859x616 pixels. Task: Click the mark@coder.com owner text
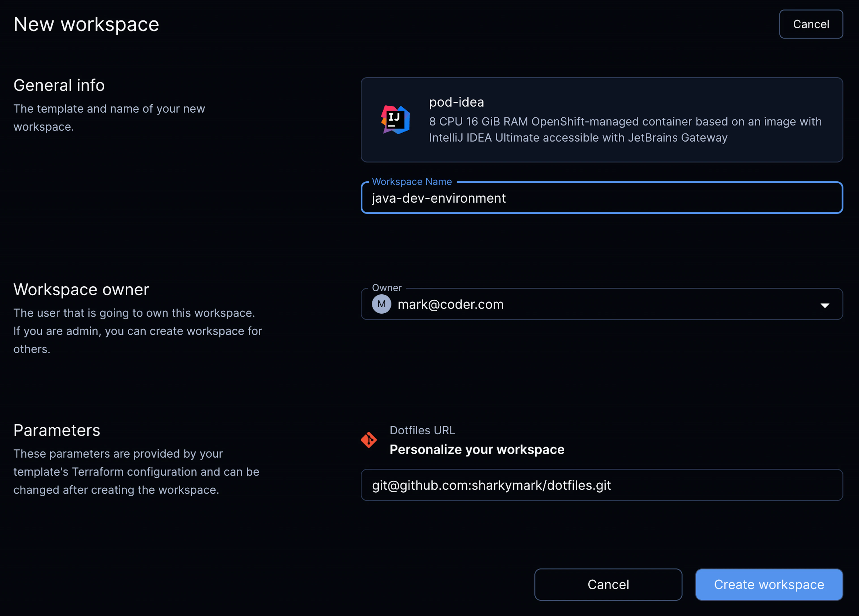(451, 304)
